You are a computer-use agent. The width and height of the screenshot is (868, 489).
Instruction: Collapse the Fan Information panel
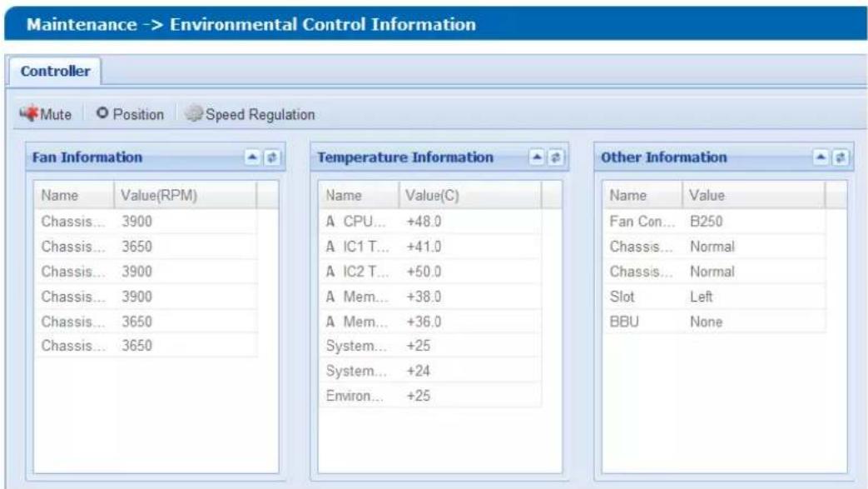coord(252,157)
